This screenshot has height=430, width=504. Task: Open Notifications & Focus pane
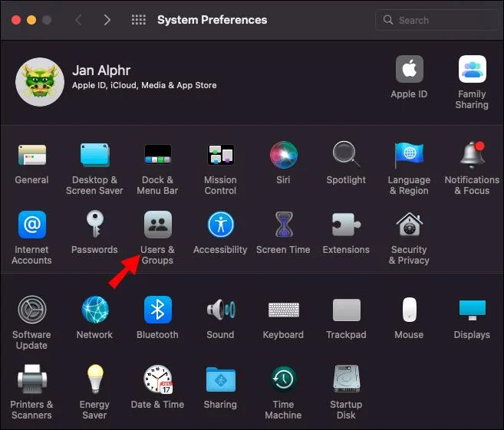(472, 156)
